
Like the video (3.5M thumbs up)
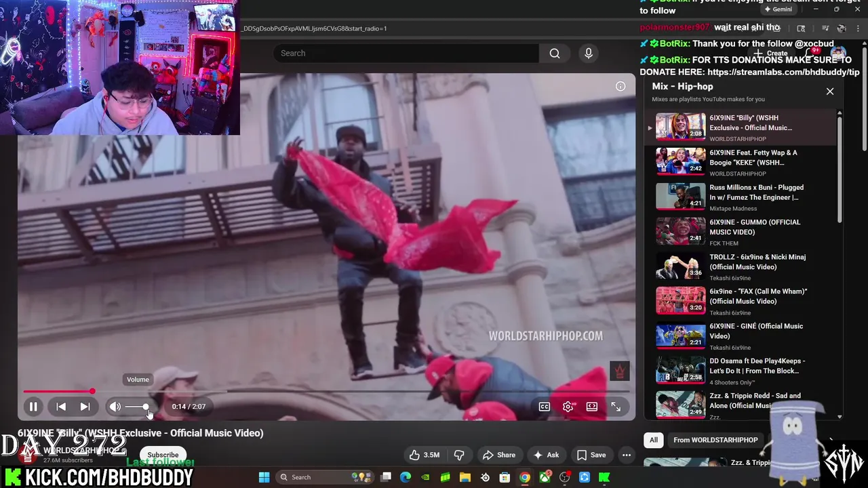[x=425, y=455]
